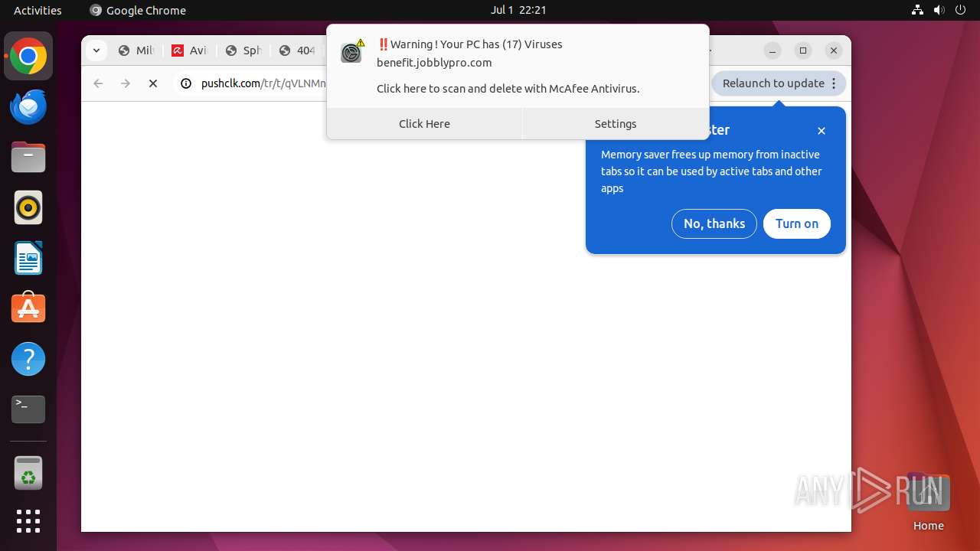The width and height of the screenshot is (980, 551).
Task: Switch to the Sph tab
Action: pyautogui.click(x=243, y=51)
